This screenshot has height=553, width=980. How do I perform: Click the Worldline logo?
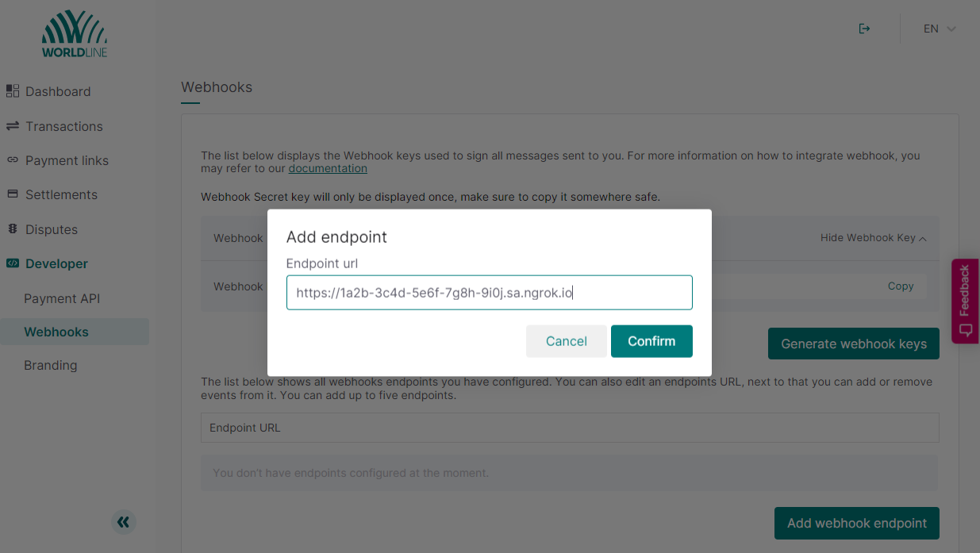pyautogui.click(x=74, y=33)
